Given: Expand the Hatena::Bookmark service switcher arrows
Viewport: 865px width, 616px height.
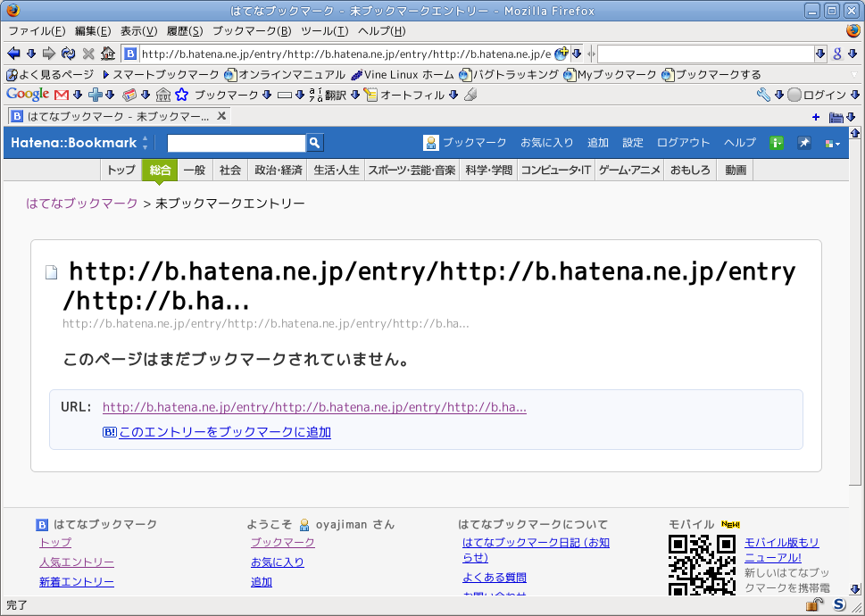Looking at the screenshot, I should coord(146,143).
